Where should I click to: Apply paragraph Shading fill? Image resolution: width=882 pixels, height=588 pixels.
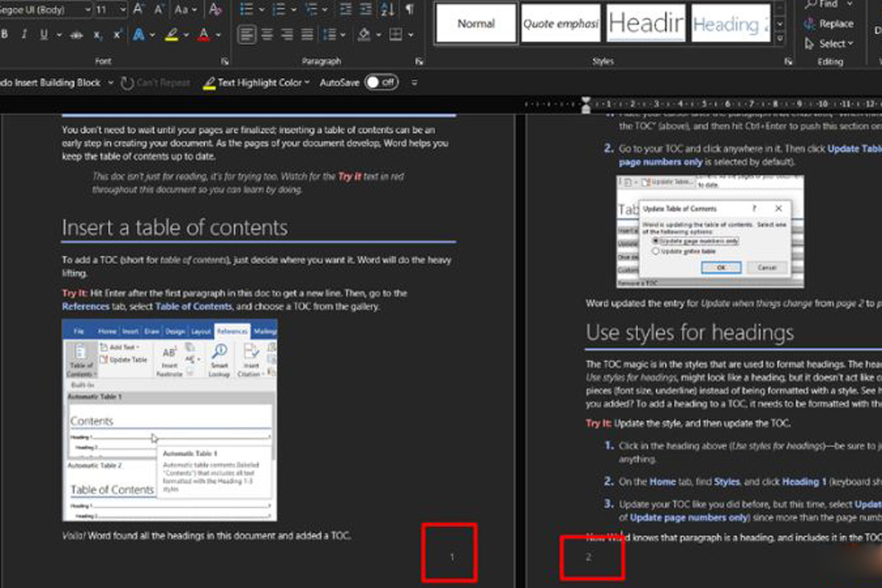(x=363, y=35)
